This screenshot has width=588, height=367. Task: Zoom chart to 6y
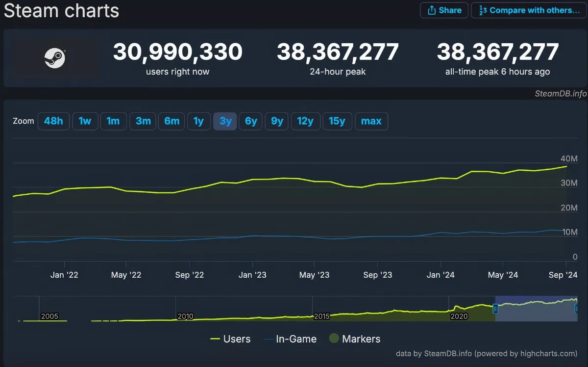[x=251, y=121]
